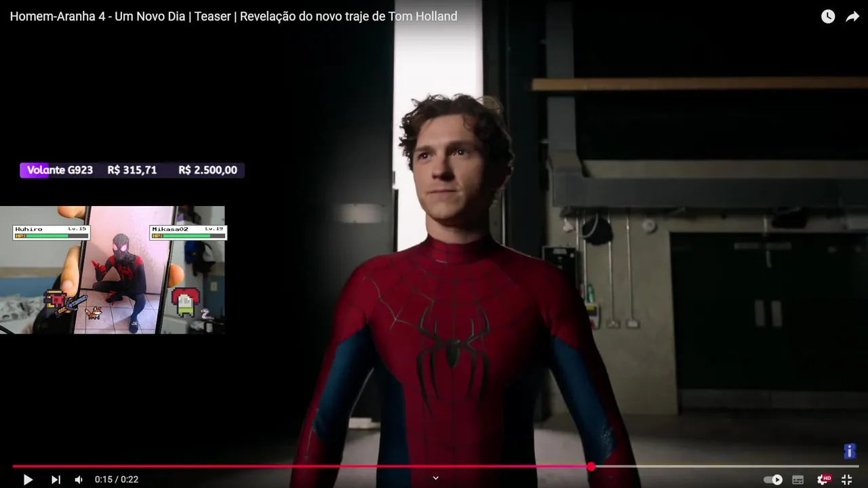Click the Volante G923 label

coord(60,170)
